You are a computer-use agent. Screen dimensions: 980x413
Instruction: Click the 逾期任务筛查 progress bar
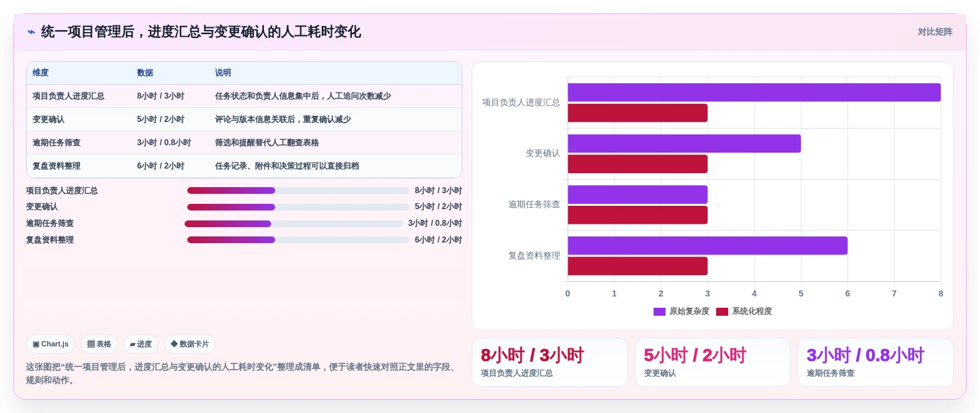click(x=294, y=224)
